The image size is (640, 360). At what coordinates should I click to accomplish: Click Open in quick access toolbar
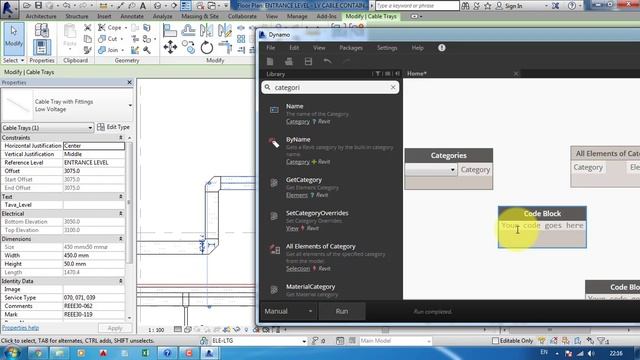click(x=27, y=6)
